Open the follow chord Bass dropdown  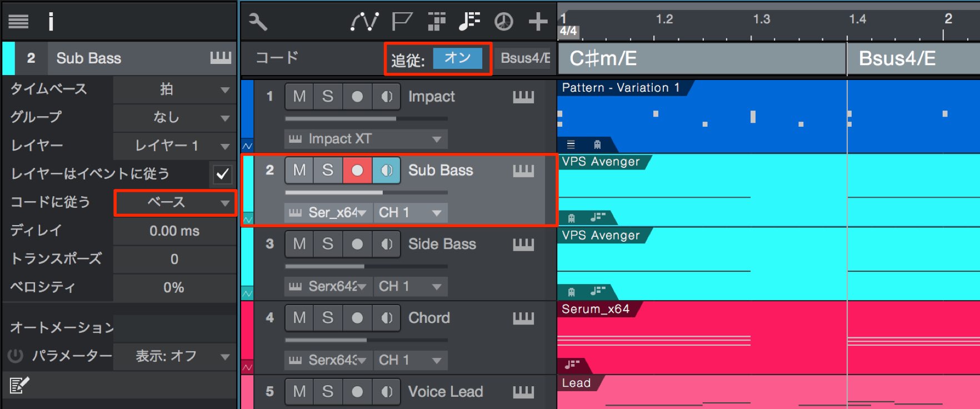[x=175, y=202]
